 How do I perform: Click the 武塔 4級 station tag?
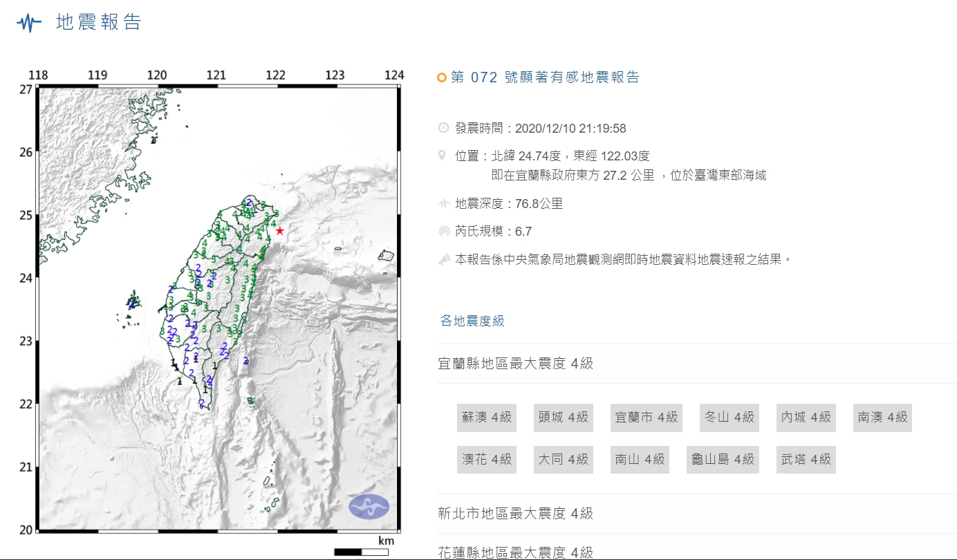806,459
